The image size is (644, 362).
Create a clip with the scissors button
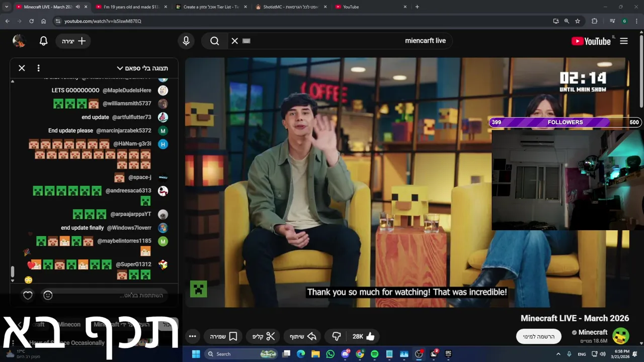point(264,336)
